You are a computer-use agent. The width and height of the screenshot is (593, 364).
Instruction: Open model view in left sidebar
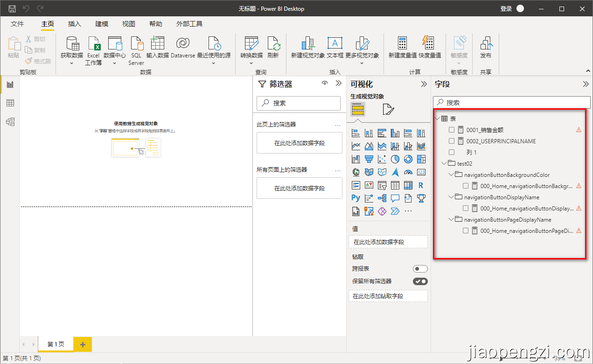10,122
